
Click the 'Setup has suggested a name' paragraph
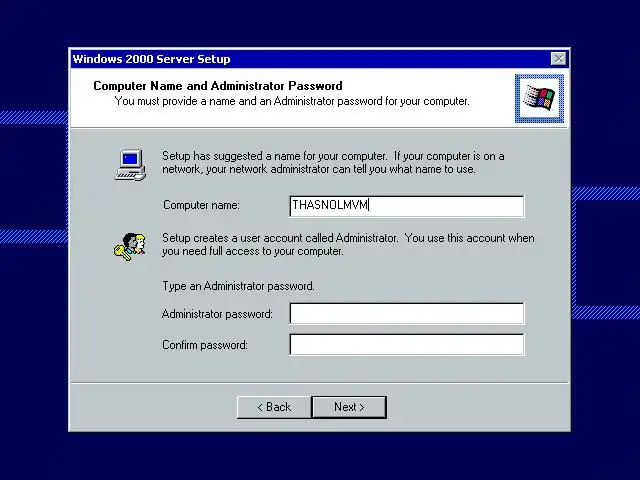pyautogui.click(x=333, y=162)
